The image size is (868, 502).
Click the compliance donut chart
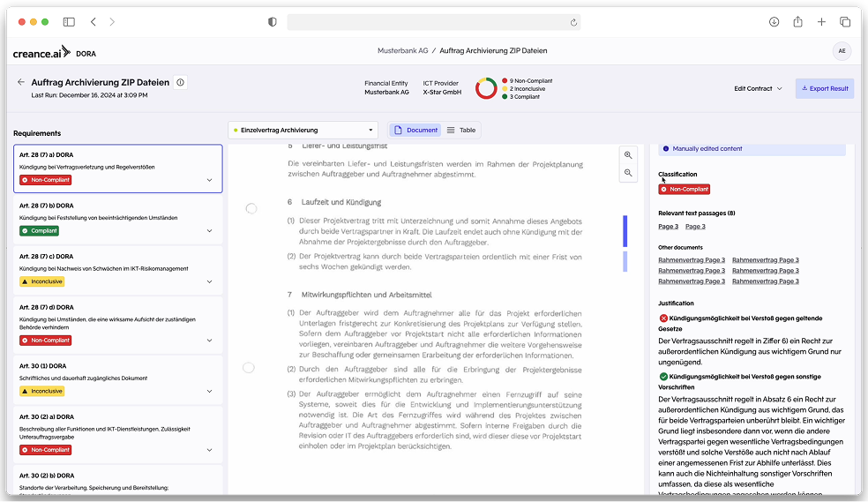coord(486,88)
